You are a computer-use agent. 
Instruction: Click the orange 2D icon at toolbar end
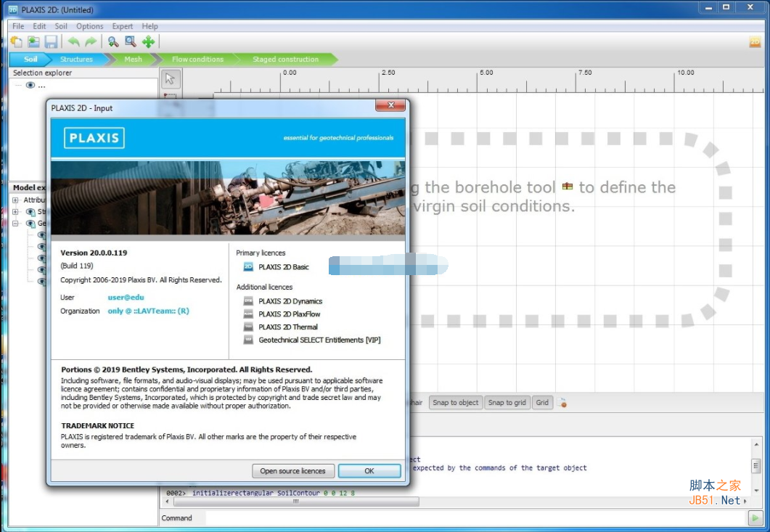pyautogui.click(x=755, y=42)
